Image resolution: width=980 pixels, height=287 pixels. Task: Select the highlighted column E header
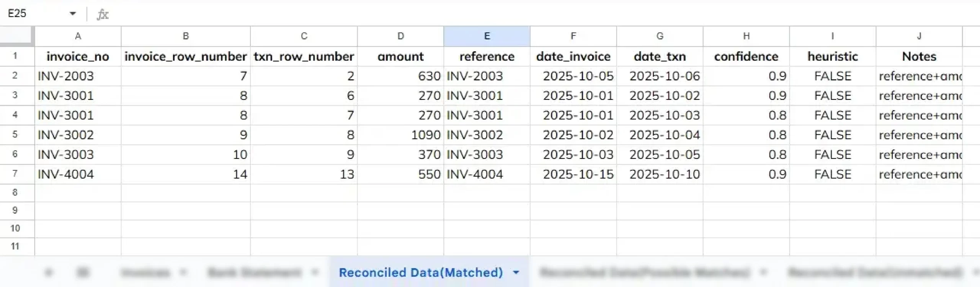pos(487,36)
